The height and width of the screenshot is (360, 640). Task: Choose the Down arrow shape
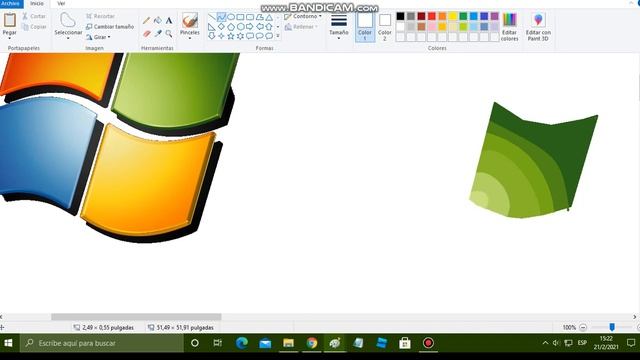(x=212, y=36)
